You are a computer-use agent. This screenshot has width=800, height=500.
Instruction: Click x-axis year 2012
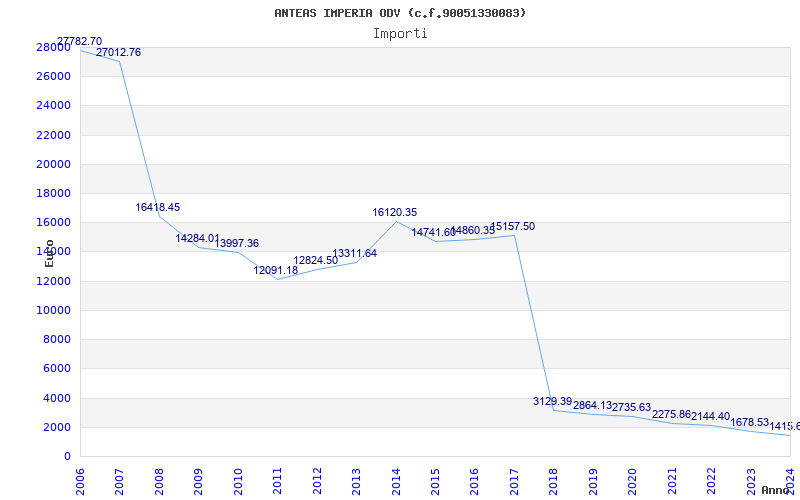[316, 482]
